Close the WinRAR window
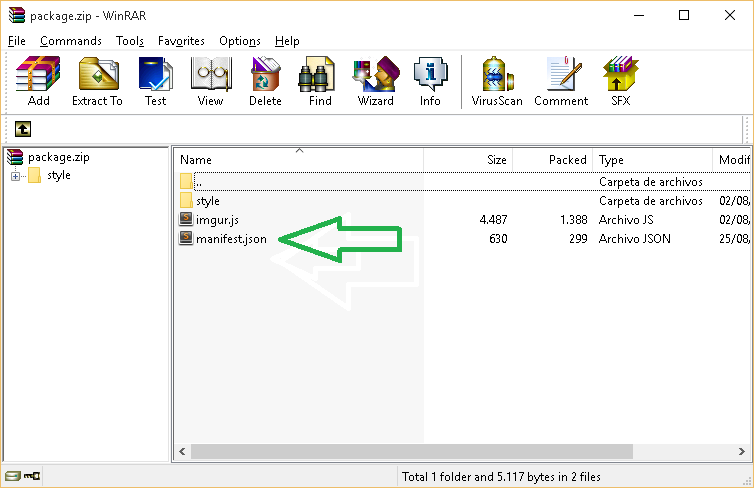Image resolution: width=754 pixels, height=488 pixels. tap(730, 15)
